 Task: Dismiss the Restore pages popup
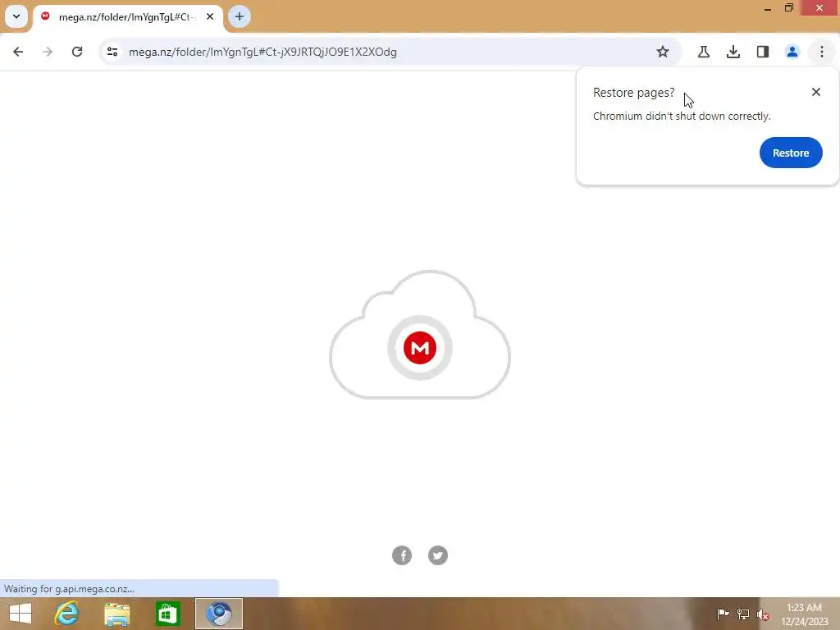[816, 92]
